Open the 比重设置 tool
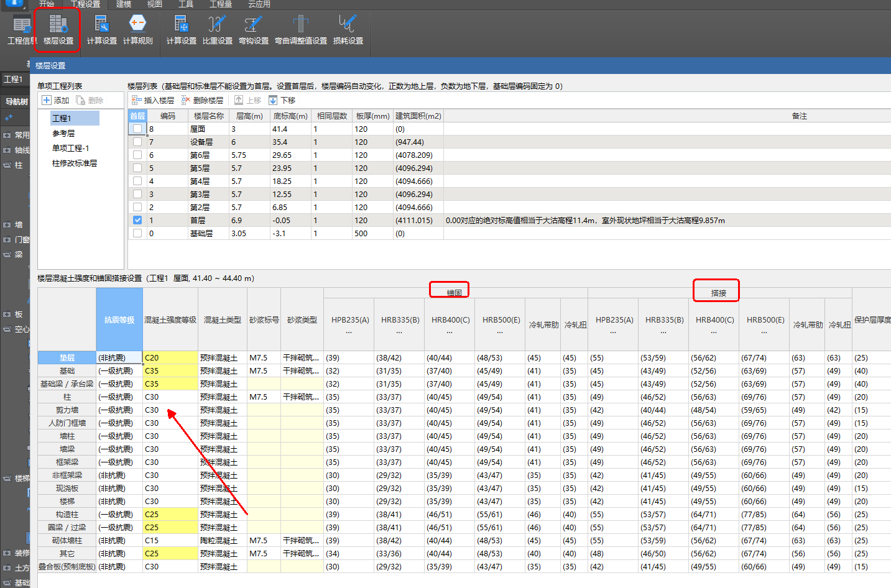The image size is (891, 588). 217,30
